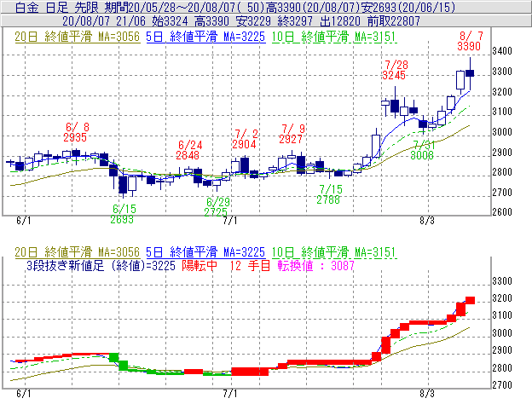Click the '6/29 2725' low label

click(x=217, y=207)
